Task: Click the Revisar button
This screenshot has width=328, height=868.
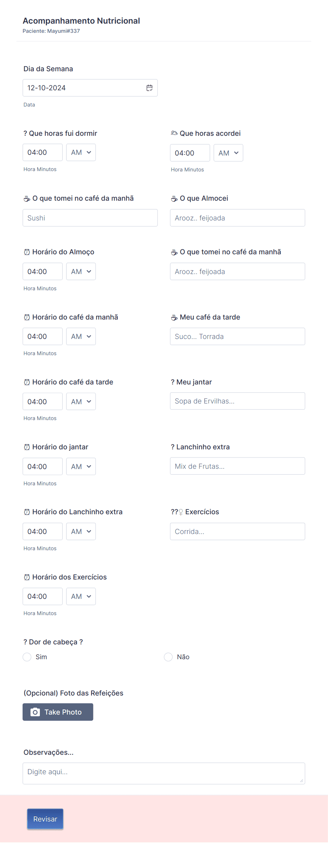Action: click(x=45, y=819)
